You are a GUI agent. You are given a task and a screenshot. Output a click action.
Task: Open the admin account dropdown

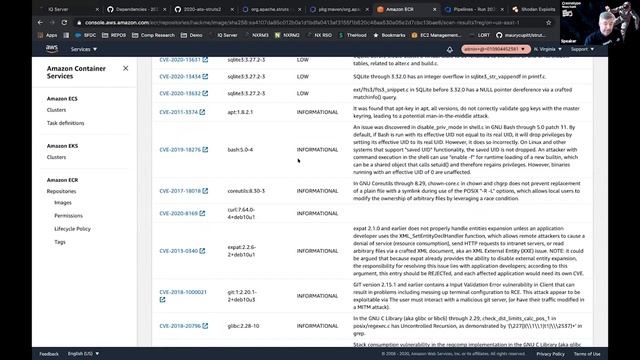point(496,49)
